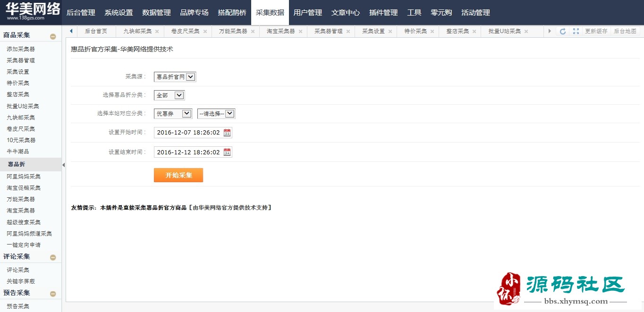Image resolution: width=644 pixels, height=312 pixels.
Task: Open the 选择惠品折分类 dropdown
Action: 169,95
